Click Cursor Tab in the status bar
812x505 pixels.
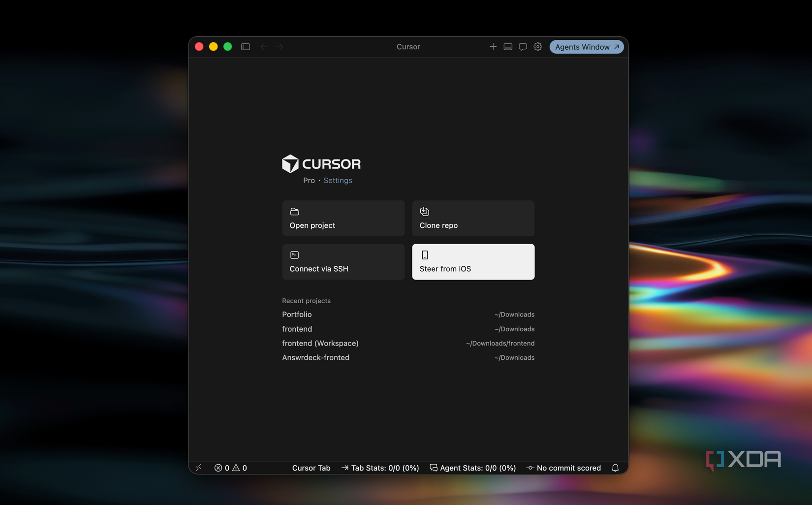click(x=311, y=468)
